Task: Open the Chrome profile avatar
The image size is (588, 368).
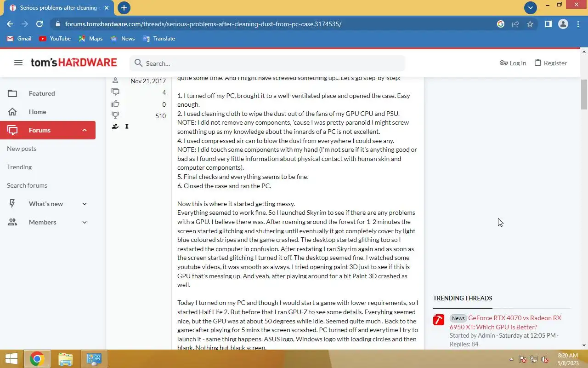Action: [x=563, y=24]
